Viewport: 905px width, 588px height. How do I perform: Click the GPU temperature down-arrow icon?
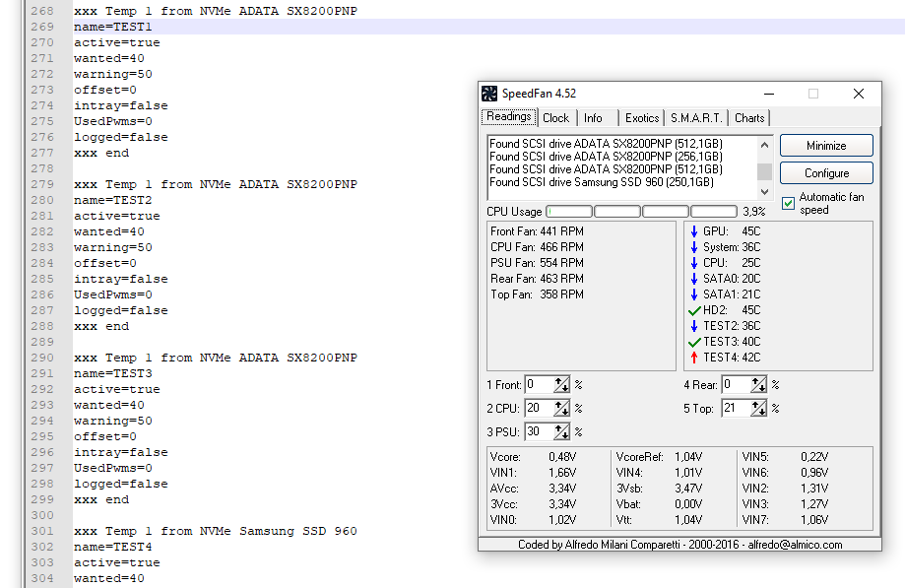(694, 231)
